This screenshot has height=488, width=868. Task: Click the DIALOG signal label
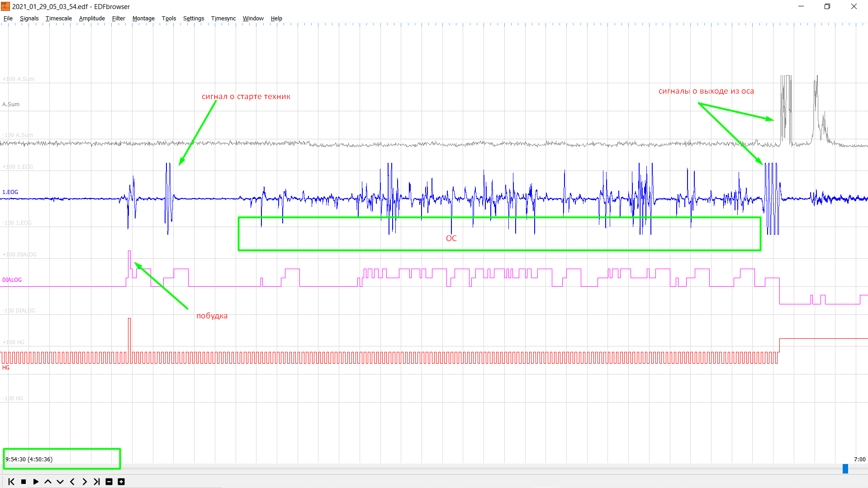[12, 280]
